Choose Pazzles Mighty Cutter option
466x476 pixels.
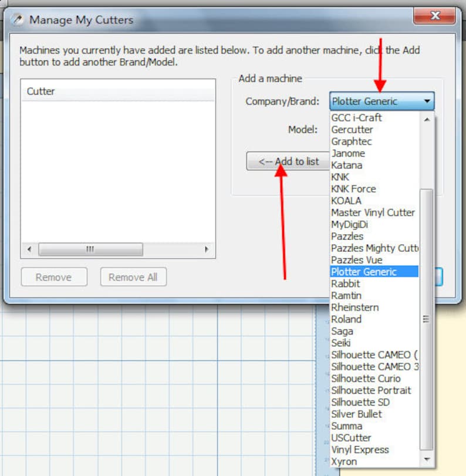tap(374, 248)
